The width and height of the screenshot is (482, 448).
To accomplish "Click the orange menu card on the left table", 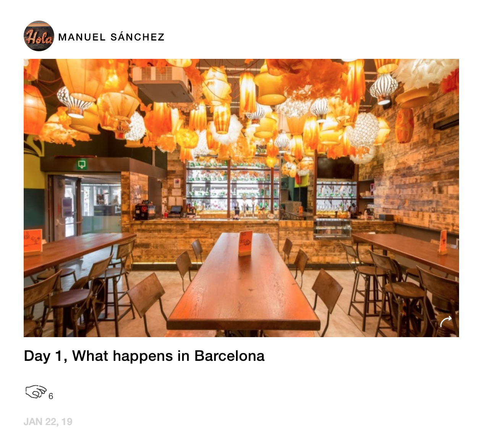I will [33, 242].
